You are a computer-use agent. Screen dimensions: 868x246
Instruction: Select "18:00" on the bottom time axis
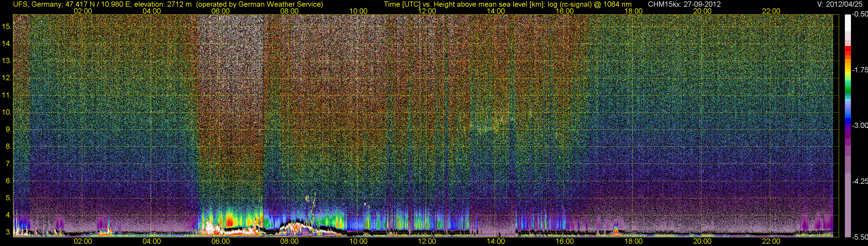click(x=633, y=241)
